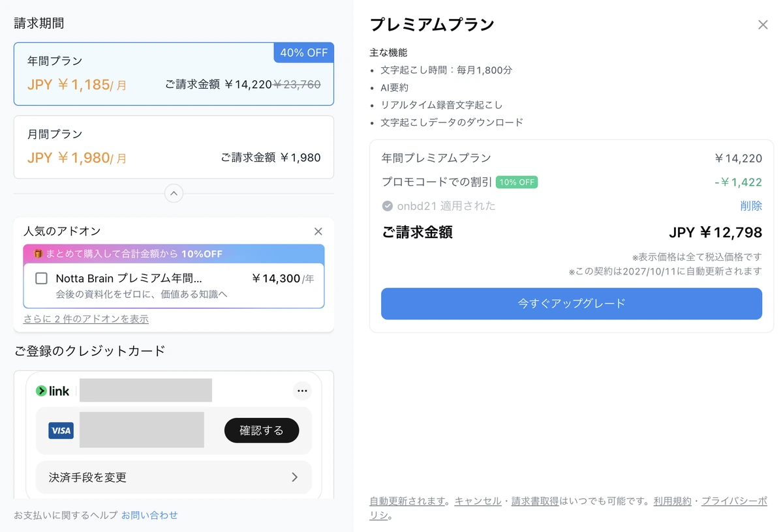
Task: Click the 確認する button
Action: tap(262, 430)
